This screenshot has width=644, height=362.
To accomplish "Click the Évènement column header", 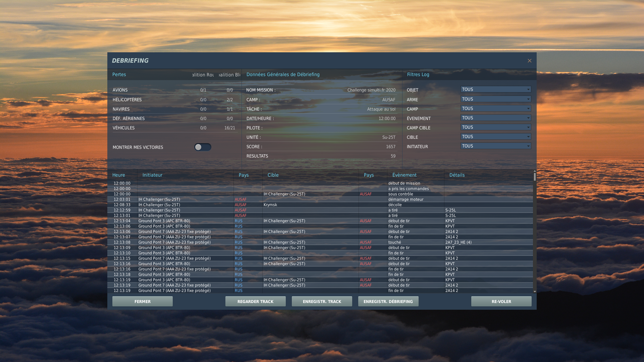I will click(x=404, y=175).
